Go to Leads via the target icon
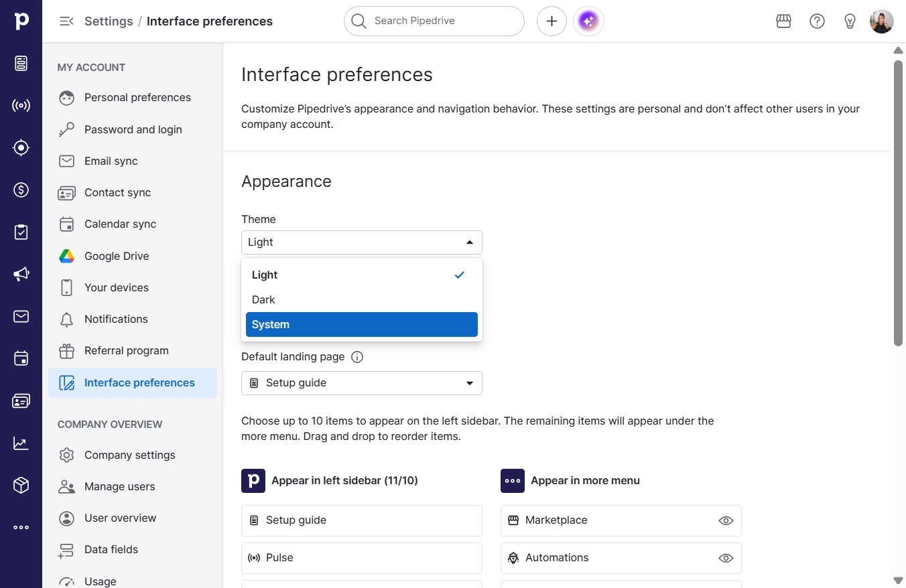This screenshot has width=906, height=588. point(21,147)
